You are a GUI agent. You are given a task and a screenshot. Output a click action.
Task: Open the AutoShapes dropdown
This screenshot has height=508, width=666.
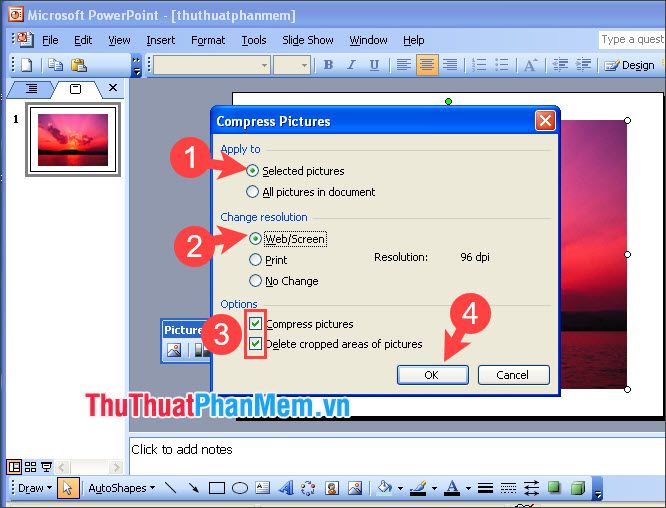tap(121, 488)
